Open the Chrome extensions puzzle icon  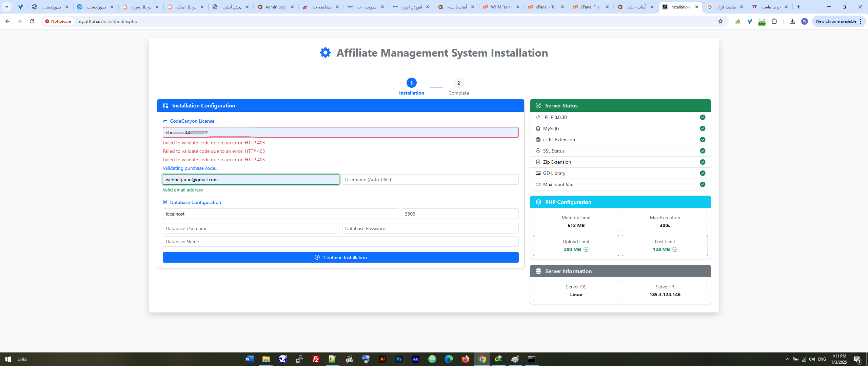point(774,21)
